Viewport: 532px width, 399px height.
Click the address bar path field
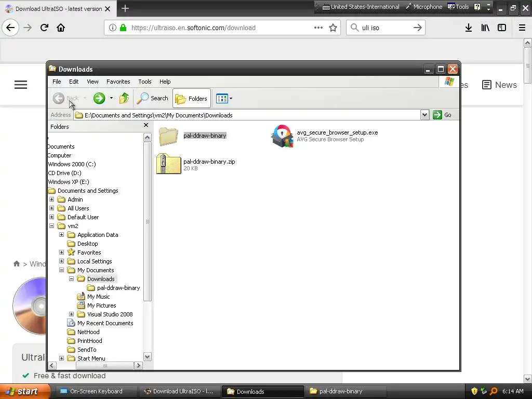247,115
